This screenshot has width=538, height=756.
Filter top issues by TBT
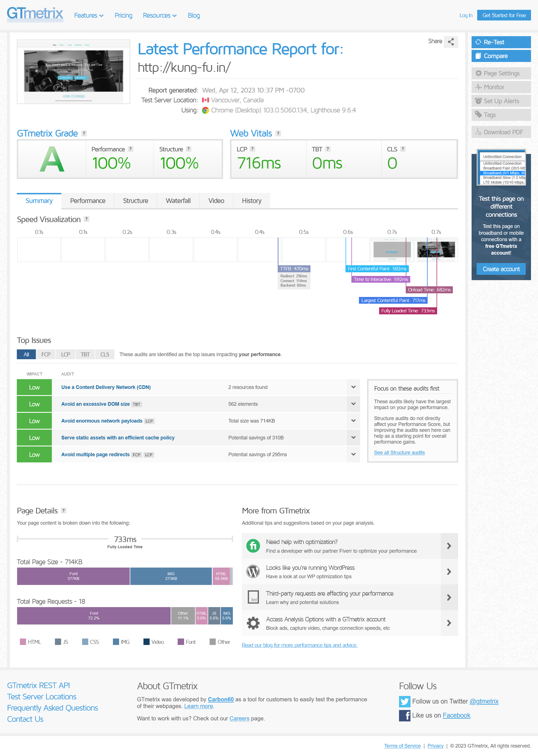[85, 354]
